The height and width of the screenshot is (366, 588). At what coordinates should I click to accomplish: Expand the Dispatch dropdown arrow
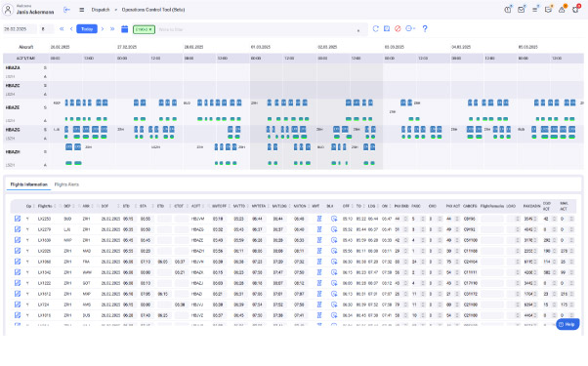pyautogui.click(x=116, y=10)
